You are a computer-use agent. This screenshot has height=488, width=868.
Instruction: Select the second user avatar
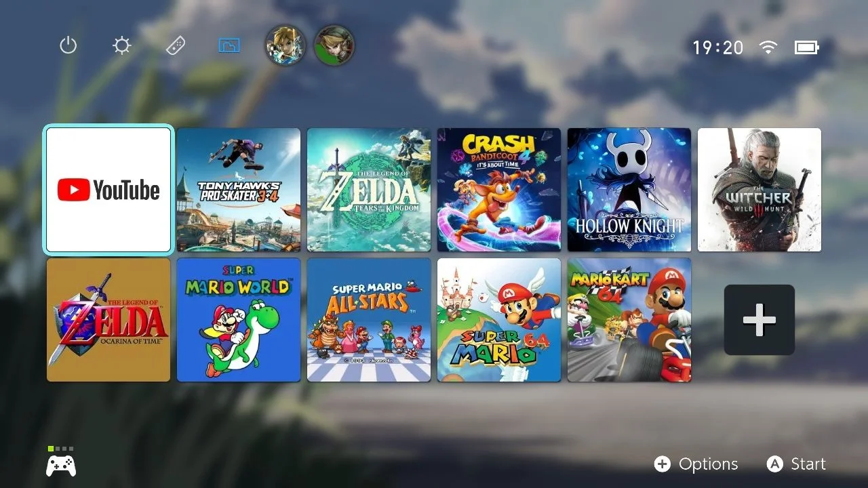334,45
